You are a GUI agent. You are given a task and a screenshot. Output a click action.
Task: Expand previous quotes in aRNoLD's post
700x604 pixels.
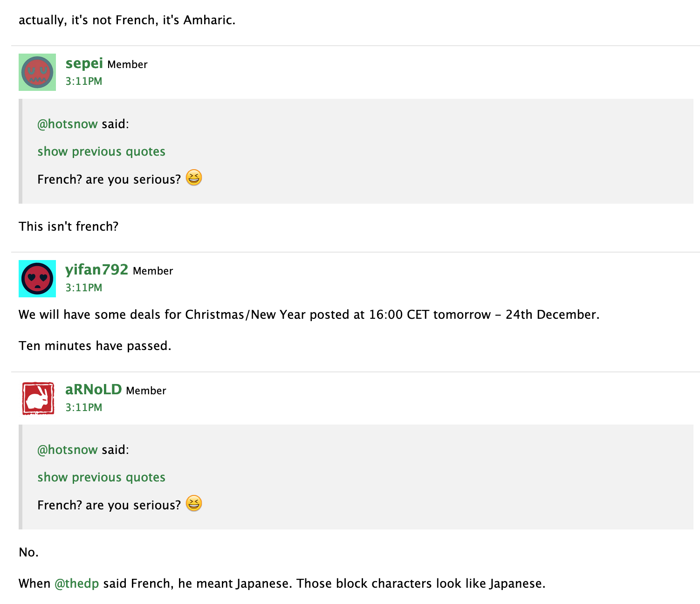(x=101, y=478)
